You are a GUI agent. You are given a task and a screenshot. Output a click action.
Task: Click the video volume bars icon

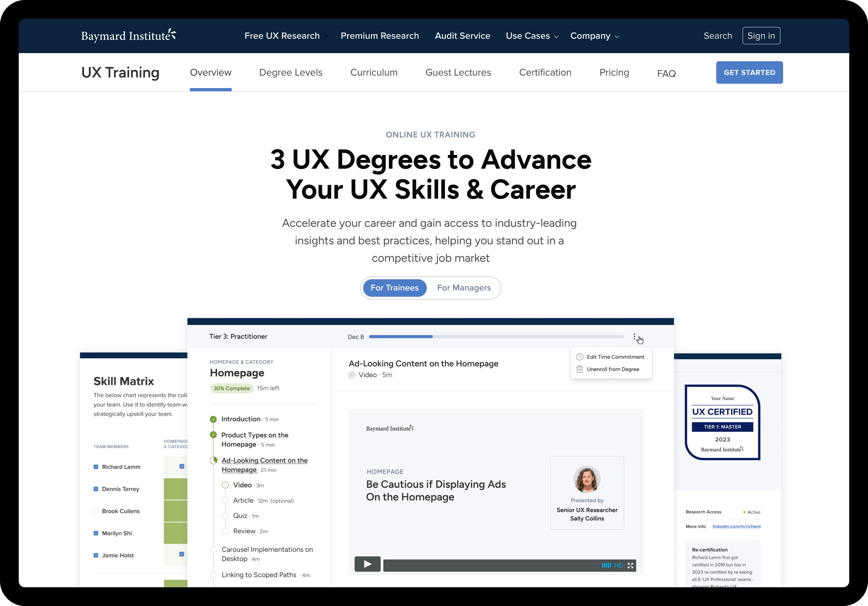coord(606,565)
